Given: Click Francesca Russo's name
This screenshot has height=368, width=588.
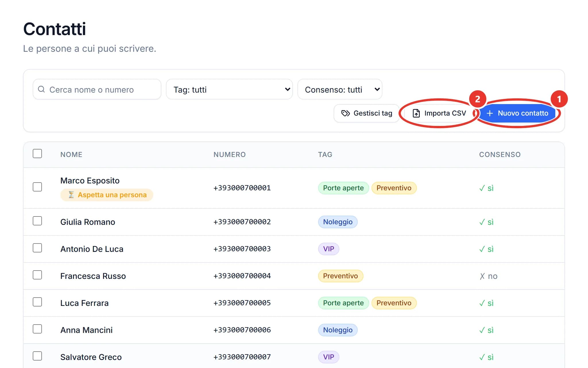Looking at the screenshot, I should [x=93, y=276].
